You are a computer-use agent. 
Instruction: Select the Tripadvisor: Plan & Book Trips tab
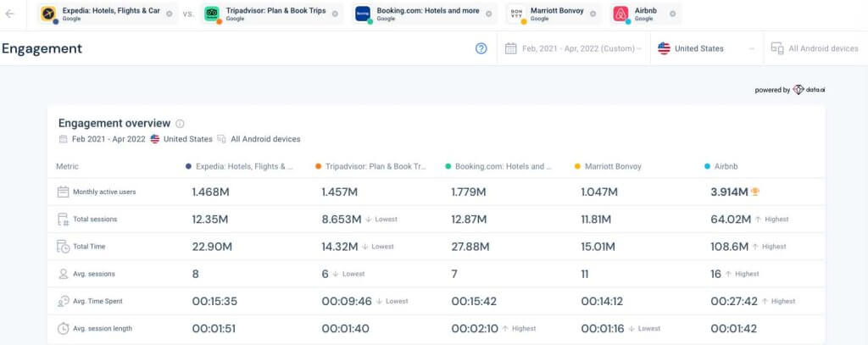pyautogui.click(x=275, y=10)
